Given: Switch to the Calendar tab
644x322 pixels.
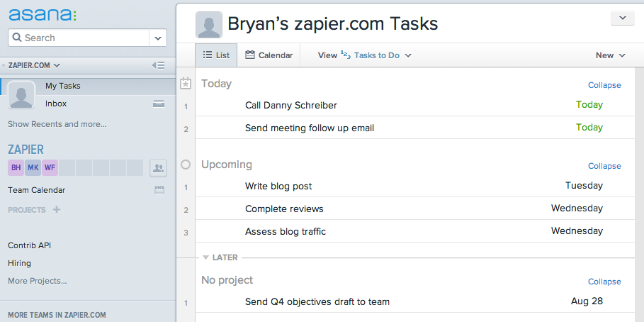Looking at the screenshot, I should click(269, 55).
